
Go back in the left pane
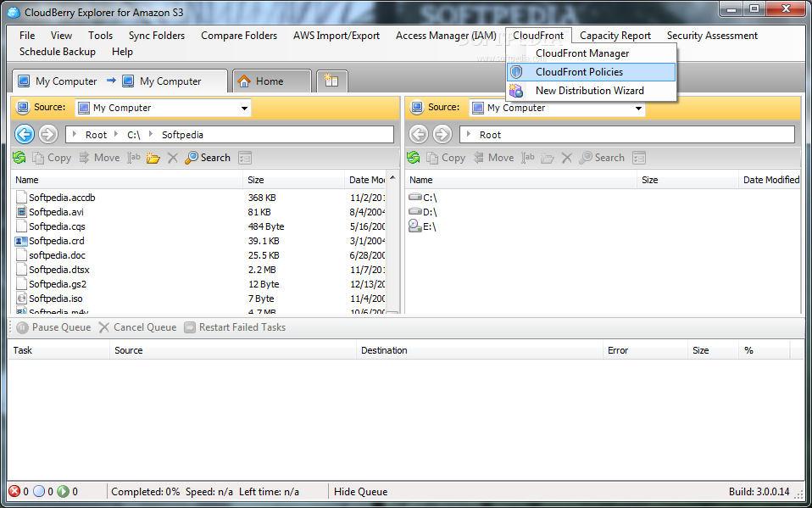pos(25,135)
